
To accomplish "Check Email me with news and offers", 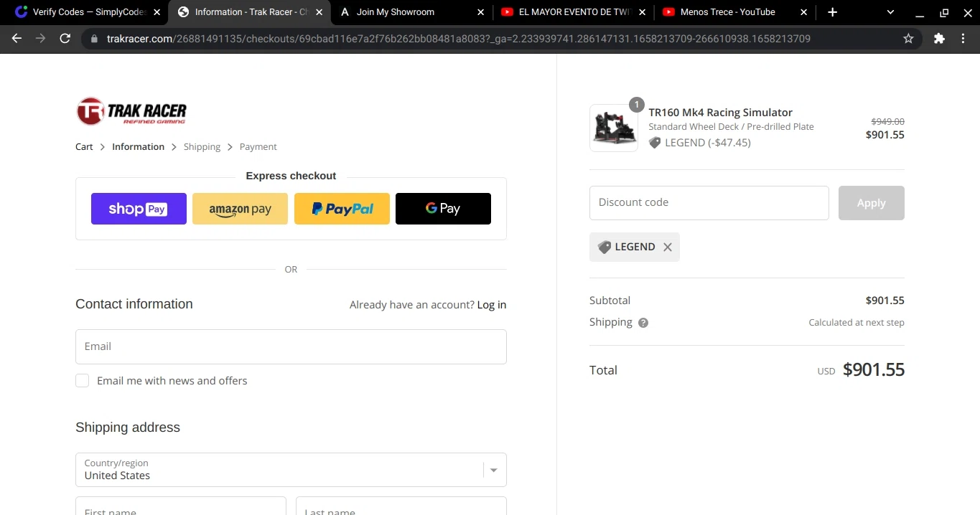I will tap(83, 381).
